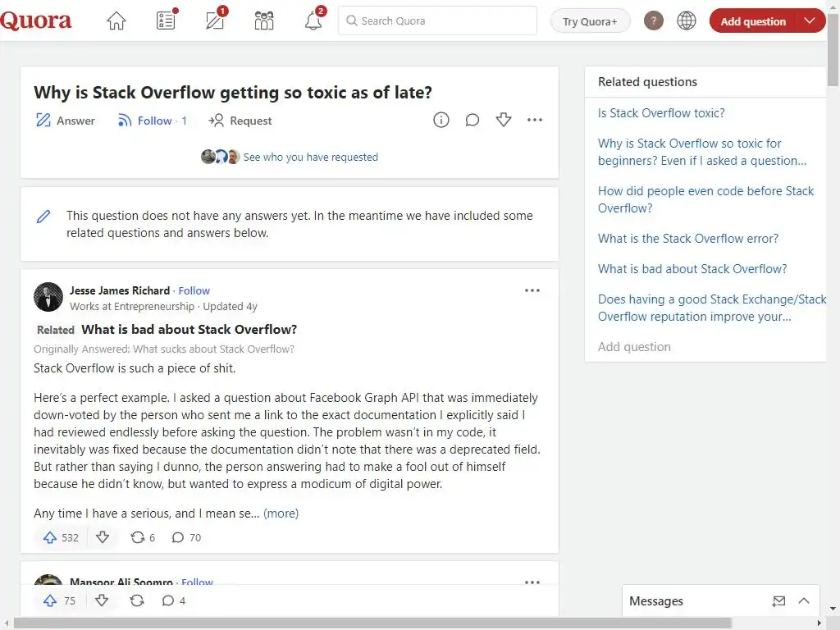Click 'Originally Answered: What sucks about Stack Overflow?' text
Screen dimensions: 840x630
click(x=164, y=349)
